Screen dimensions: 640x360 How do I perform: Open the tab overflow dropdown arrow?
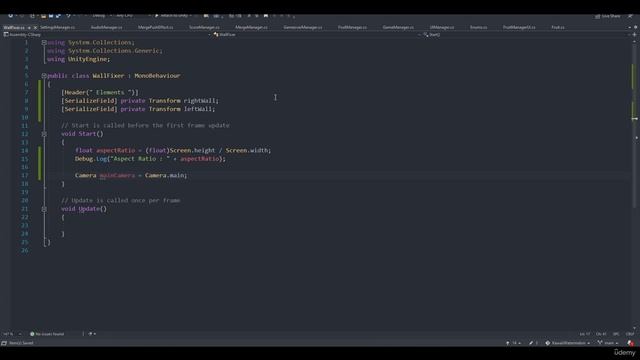pyautogui.click(x=629, y=27)
